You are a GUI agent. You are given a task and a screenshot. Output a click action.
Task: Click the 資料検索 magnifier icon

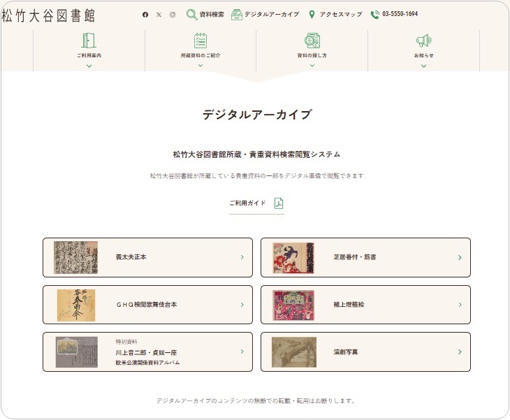click(191, 15)
